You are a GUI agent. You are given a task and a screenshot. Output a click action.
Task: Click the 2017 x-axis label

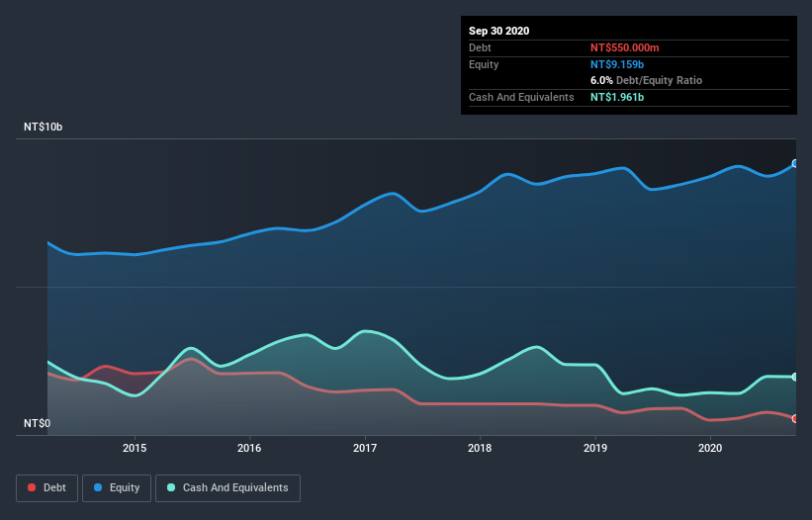click(x=365, y=448)
